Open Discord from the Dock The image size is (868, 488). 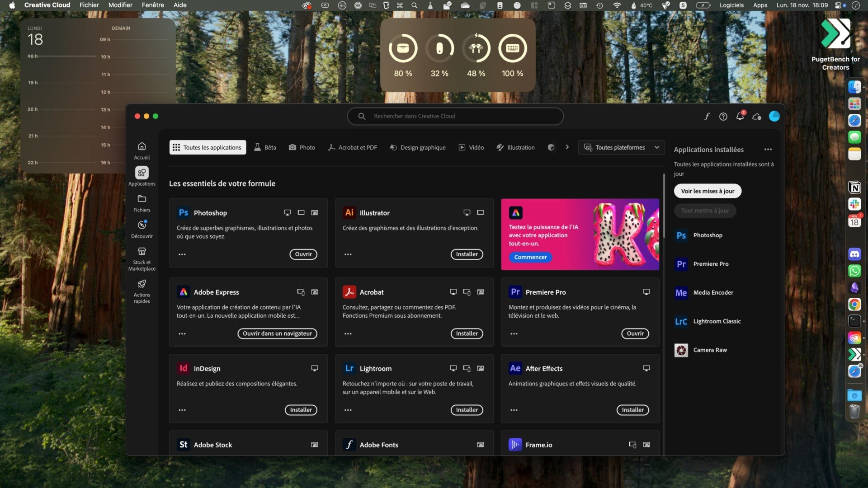pos(854,254)
